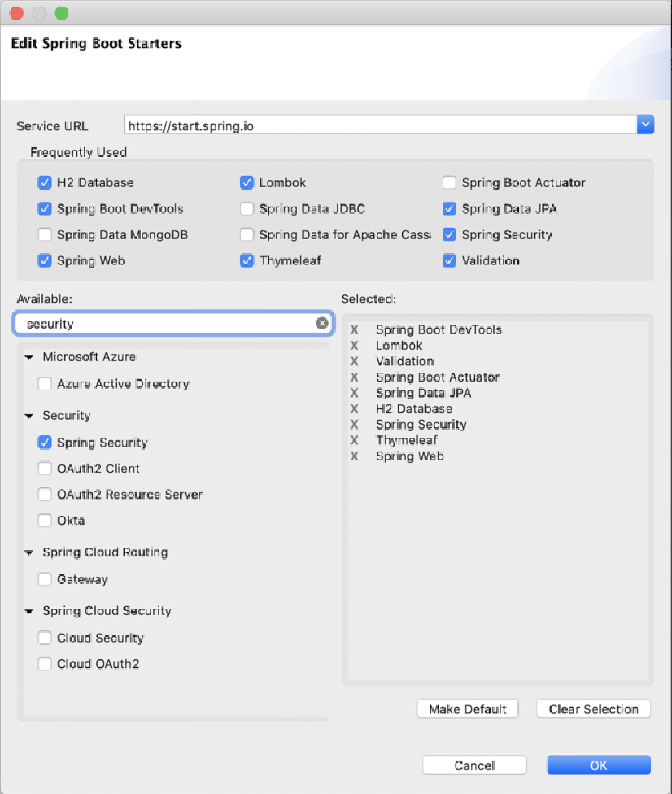Uncheck Spring Data JPA in Frequently Used

449,208
